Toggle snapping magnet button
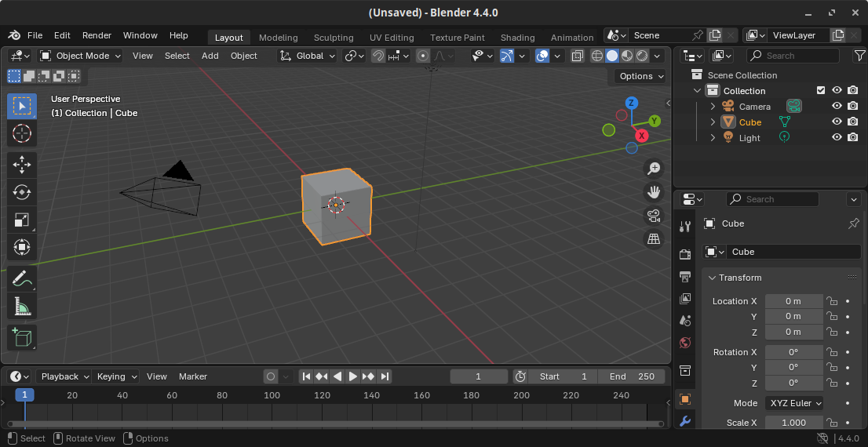868x447 pixels. pos(378,56)
